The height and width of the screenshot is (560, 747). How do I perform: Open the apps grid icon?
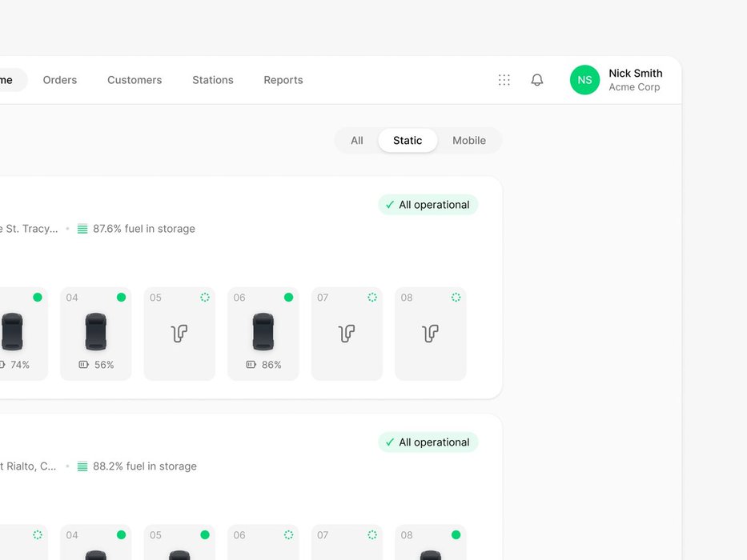(504, 80)
